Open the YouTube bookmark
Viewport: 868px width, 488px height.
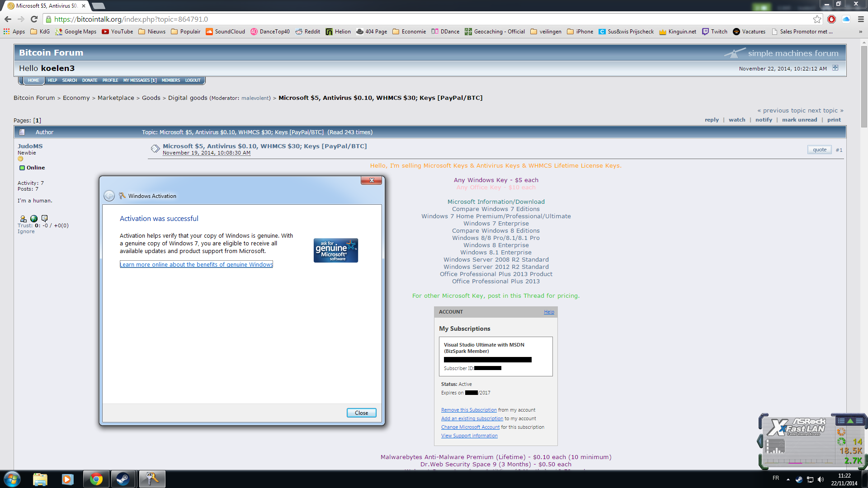(118, 32)
